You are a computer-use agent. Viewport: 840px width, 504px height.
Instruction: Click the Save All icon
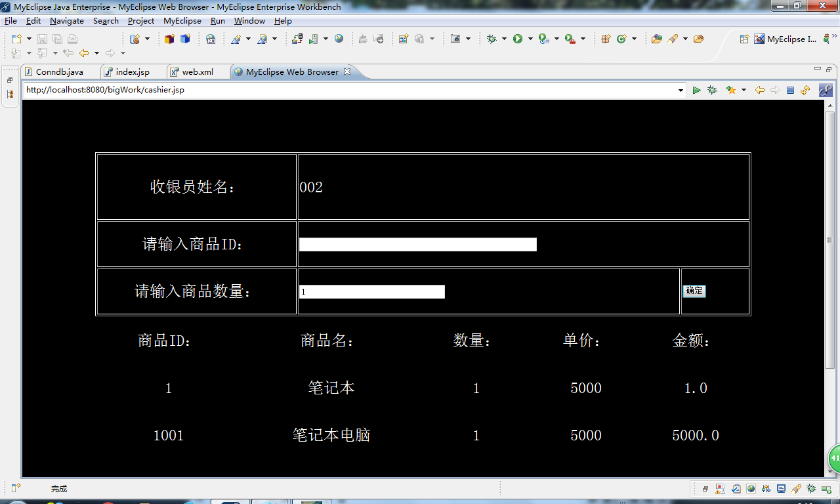[x=57, y=39]
